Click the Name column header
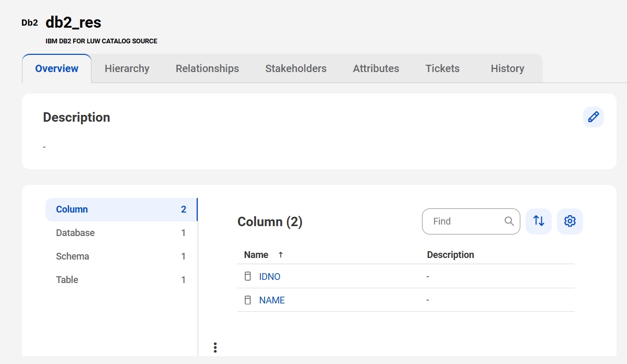 point(256,255)
